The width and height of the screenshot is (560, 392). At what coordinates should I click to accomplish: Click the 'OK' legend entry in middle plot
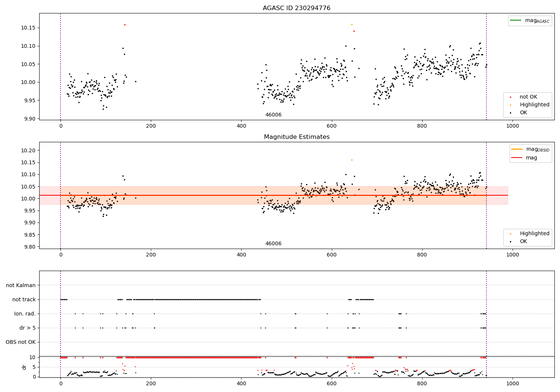[523, 242]
